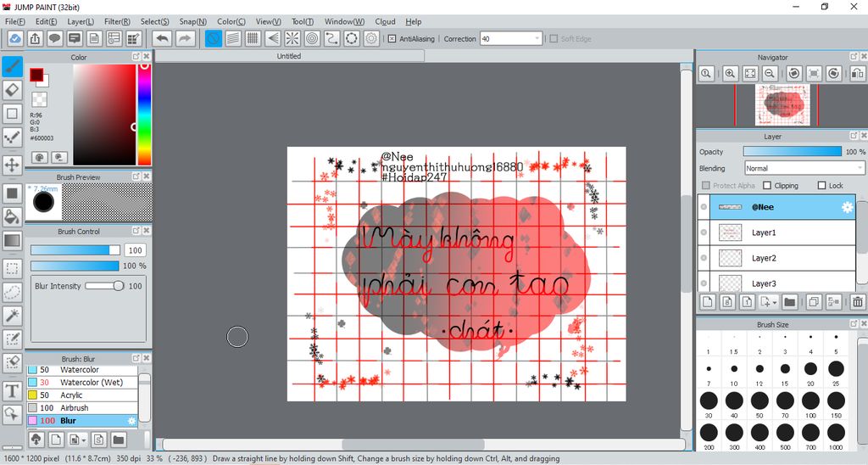Enable the Clipping checkbox

(767, 185)
